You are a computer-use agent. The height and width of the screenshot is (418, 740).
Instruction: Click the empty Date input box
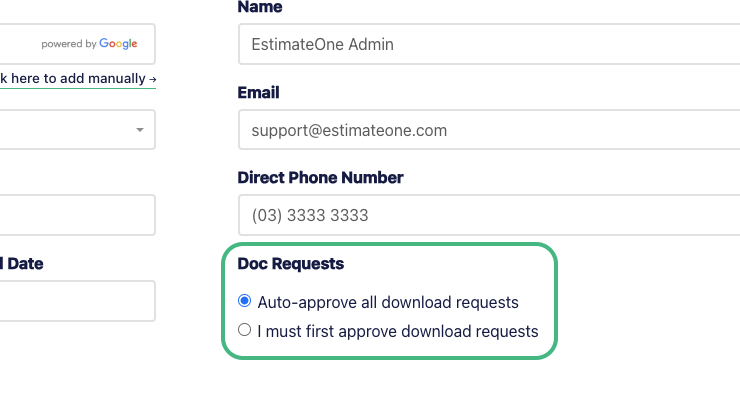(x=77, y=301)
